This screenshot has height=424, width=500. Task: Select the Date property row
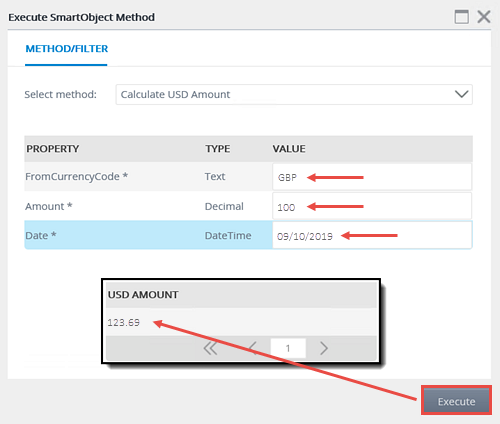pyautogui.click(x=248, y=235)
